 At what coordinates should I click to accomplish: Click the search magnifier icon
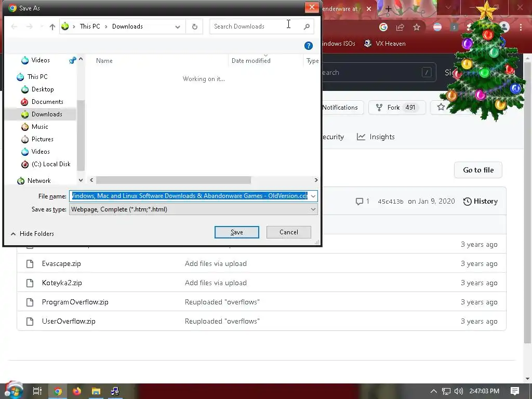(307, 26)
